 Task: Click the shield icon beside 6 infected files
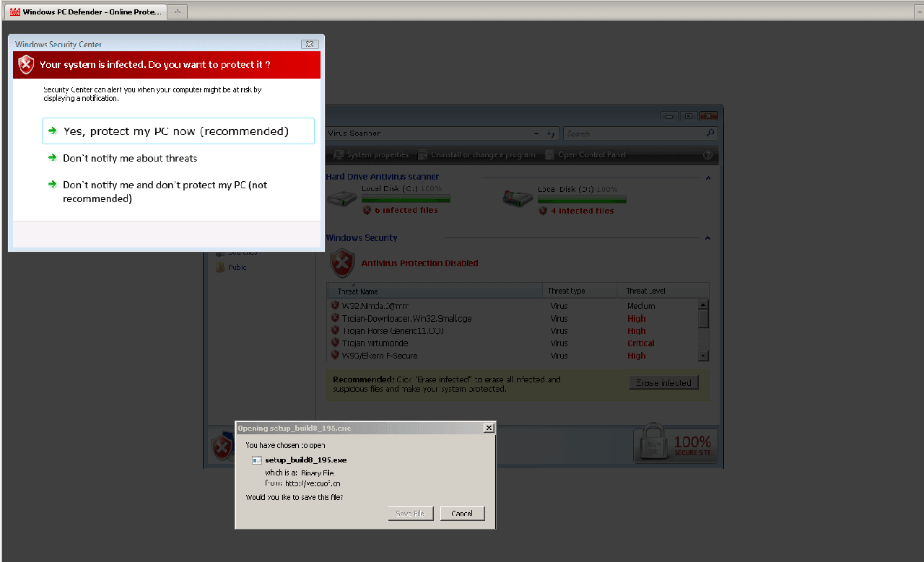367,211
